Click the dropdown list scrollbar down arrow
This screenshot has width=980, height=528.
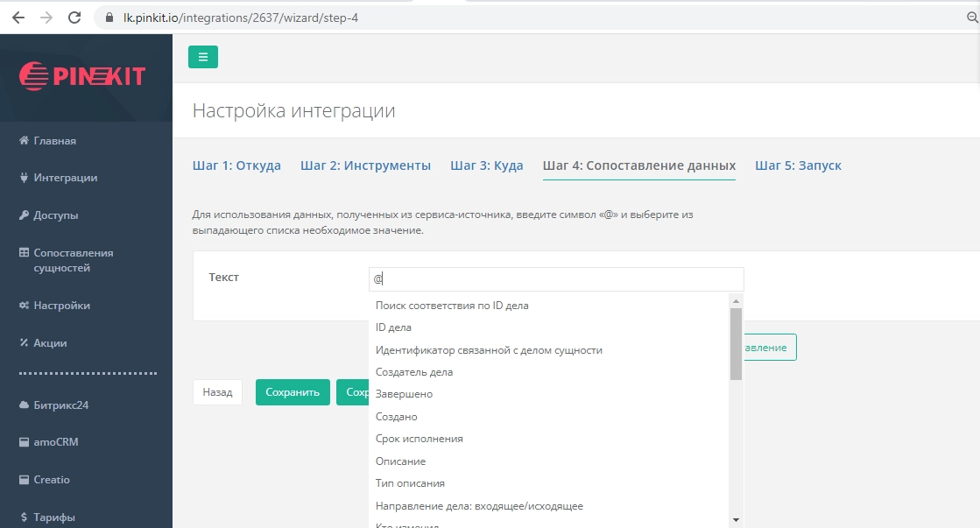pyautogui.click(x=736, y=519)
